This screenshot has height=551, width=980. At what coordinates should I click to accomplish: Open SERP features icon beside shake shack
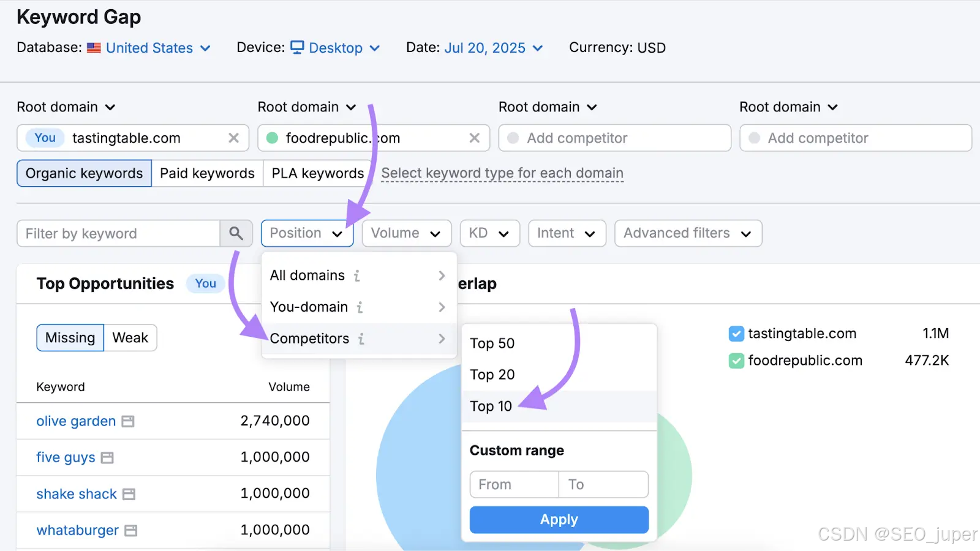(129, 494)
